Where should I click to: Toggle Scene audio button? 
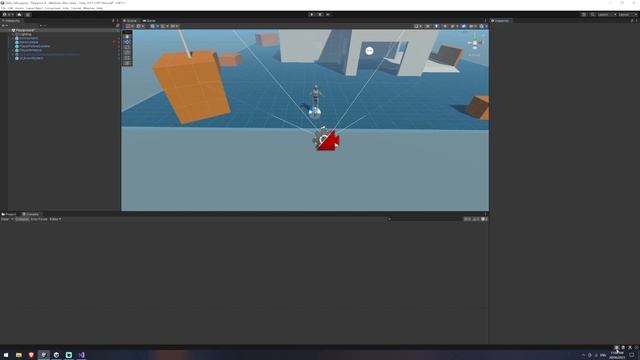pos(445,26)
